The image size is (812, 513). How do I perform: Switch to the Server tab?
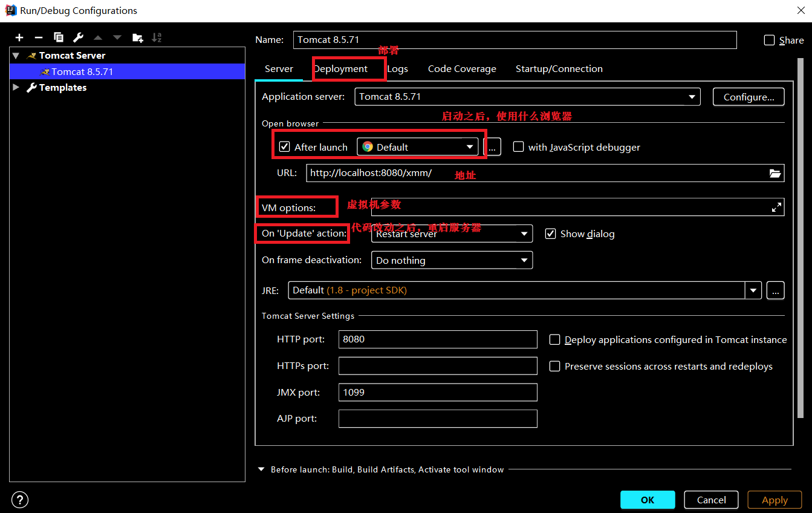coord(279,69)
